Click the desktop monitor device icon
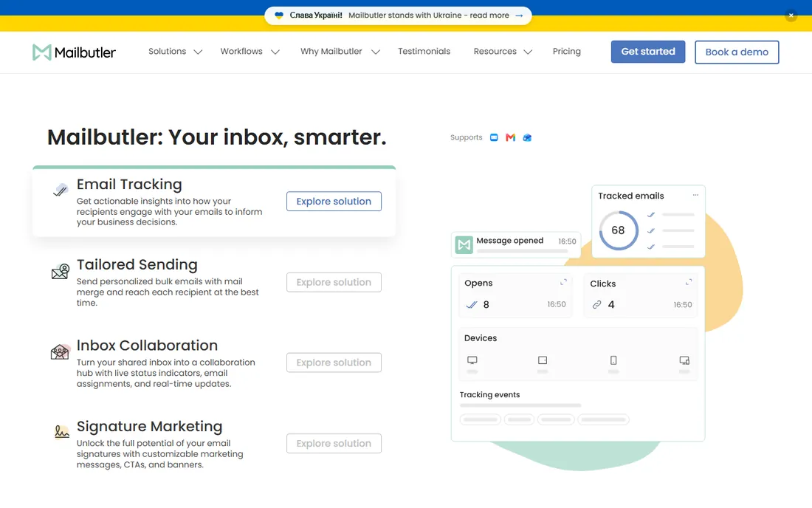The height and width of the screenshot is (508, 812). (x=472, y=360)
